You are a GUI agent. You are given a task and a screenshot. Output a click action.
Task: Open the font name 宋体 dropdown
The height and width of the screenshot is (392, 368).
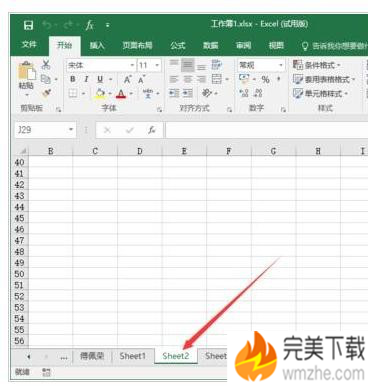pyautogui.click(x=132, y=65)
